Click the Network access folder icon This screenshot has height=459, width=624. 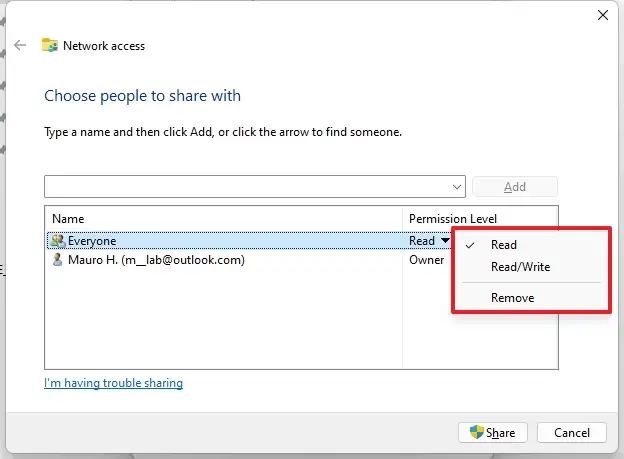50,45
